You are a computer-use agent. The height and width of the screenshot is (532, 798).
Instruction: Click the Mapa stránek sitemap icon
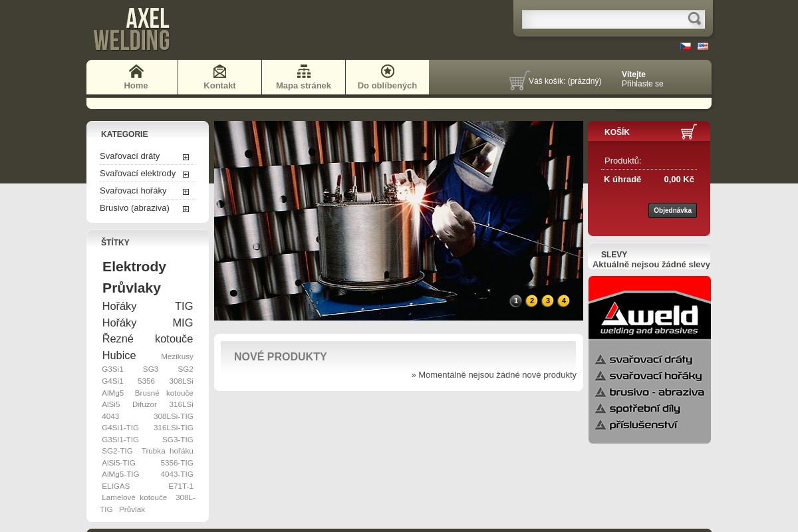303,70
